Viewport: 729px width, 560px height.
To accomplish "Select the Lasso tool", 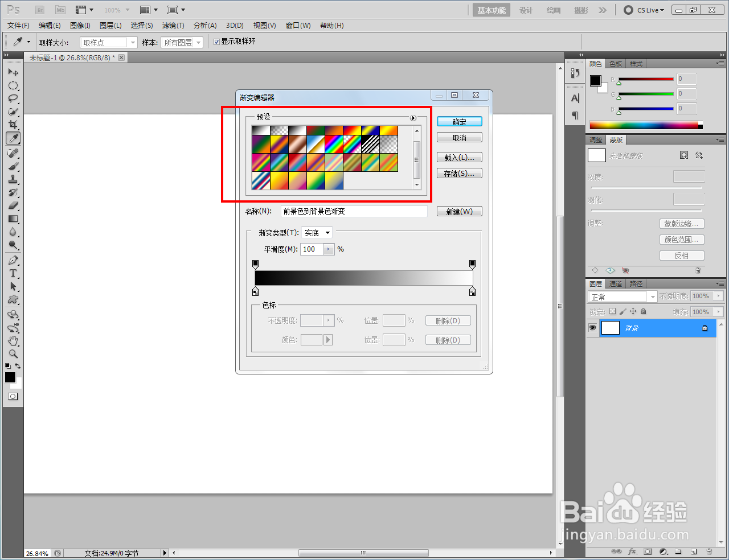I will click(13, 99).
